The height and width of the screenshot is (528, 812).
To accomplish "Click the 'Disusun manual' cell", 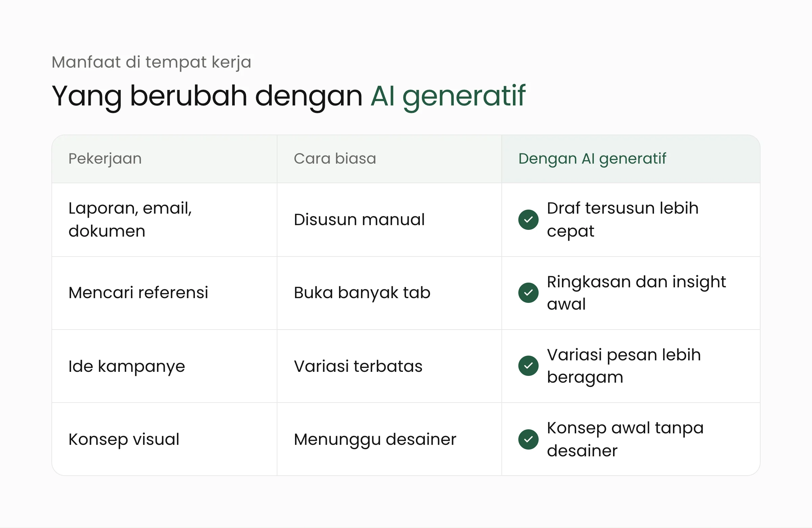I will click(389, 219).
